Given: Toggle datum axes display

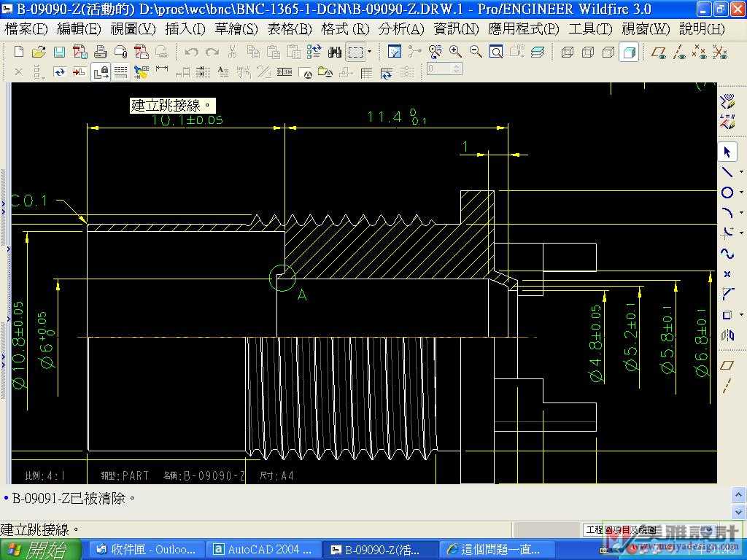Looking at the screenshot, I should tap(679, 52).
